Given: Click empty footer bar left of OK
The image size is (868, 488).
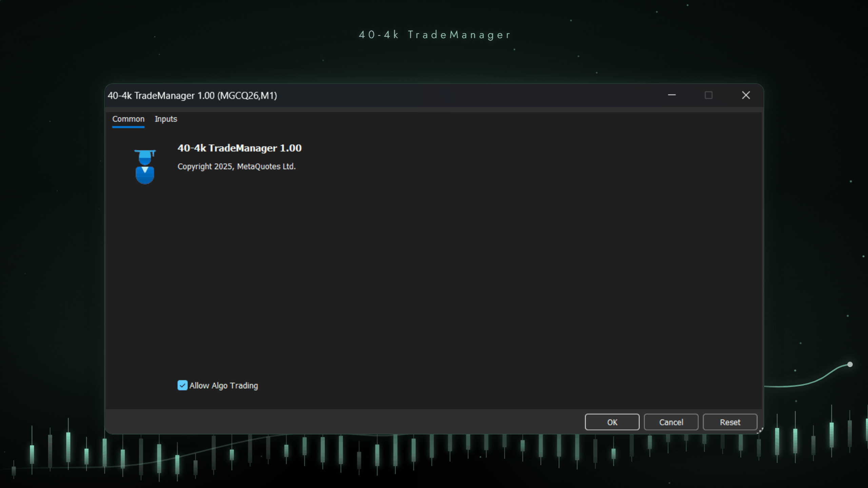Looking at the screenshot, I should [x=339, y=422].
